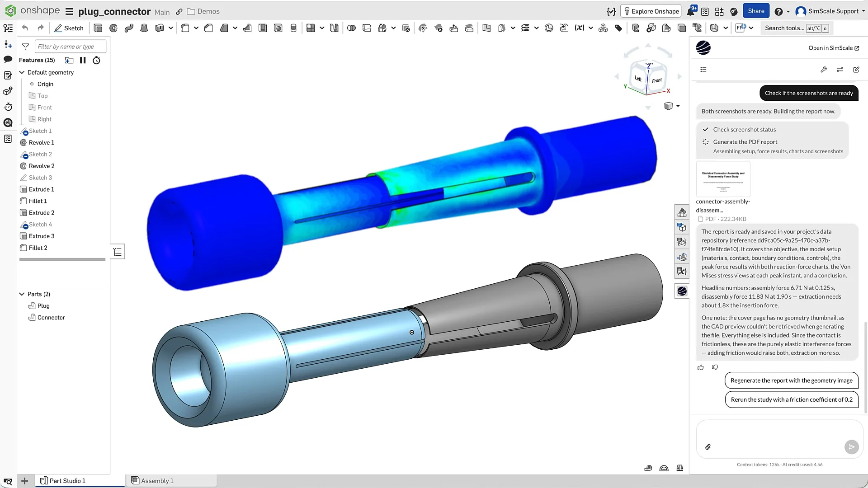Collapse the Parts (2) group
This screenshot has width=868, height=488.
[x=22, y=294]
